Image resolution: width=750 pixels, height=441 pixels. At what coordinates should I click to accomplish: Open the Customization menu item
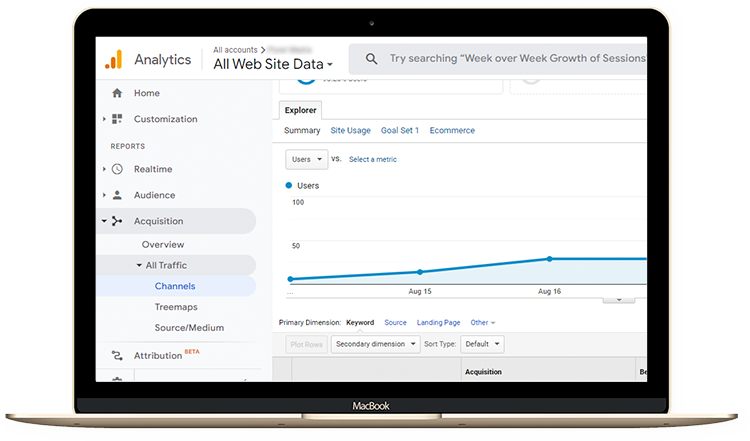tap(165, 119)
